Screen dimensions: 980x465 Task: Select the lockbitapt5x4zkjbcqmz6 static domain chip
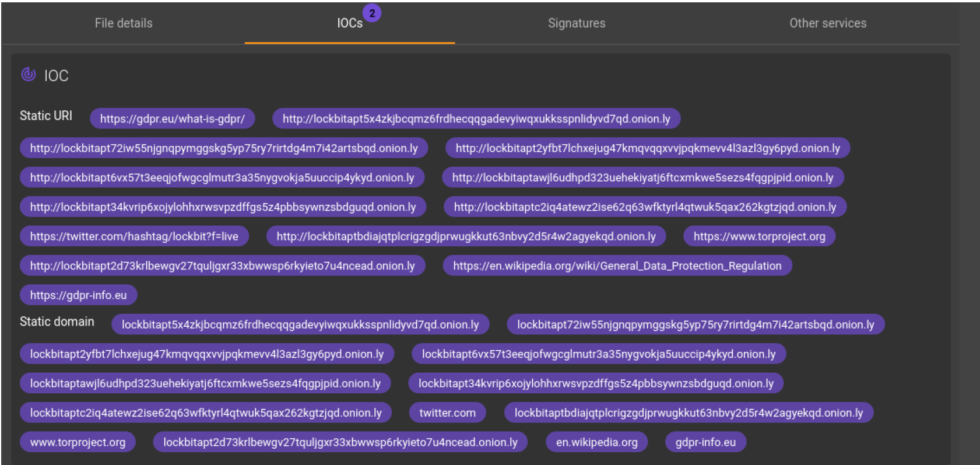(300, 324)
